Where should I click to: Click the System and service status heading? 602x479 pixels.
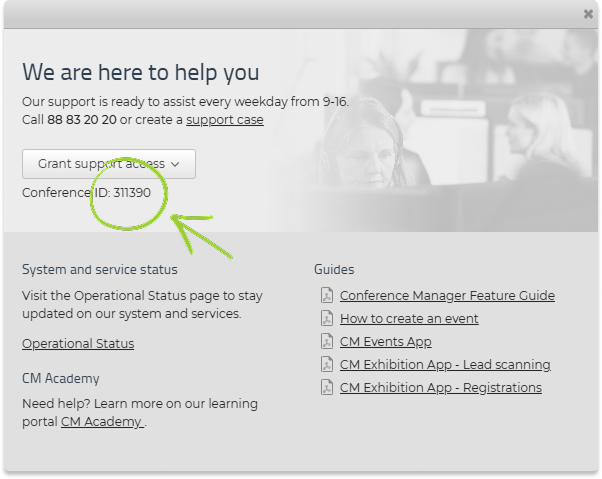[x=100, y=269]
